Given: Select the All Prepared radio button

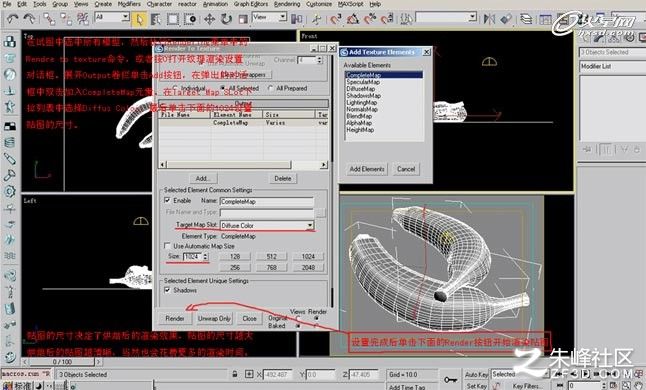Looking at the screenshot, I should [271, 88].
